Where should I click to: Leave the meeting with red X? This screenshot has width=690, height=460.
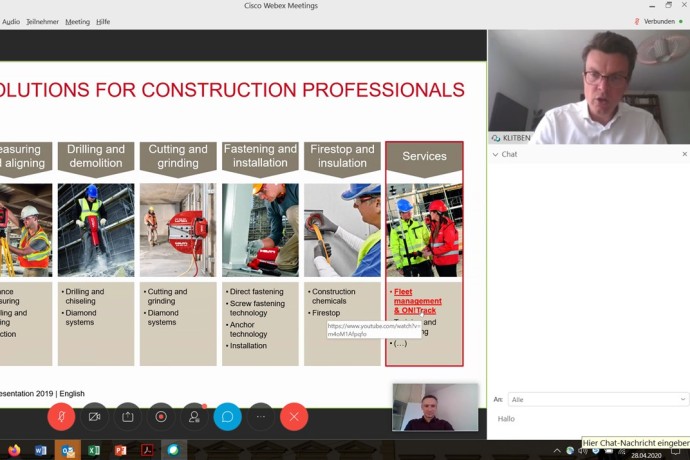294,416
